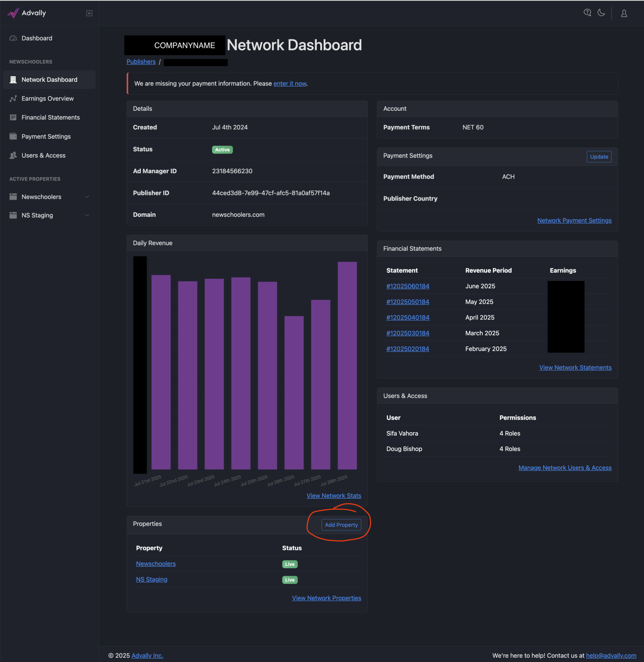Toggle dark mode moon icon

[601, 12]
